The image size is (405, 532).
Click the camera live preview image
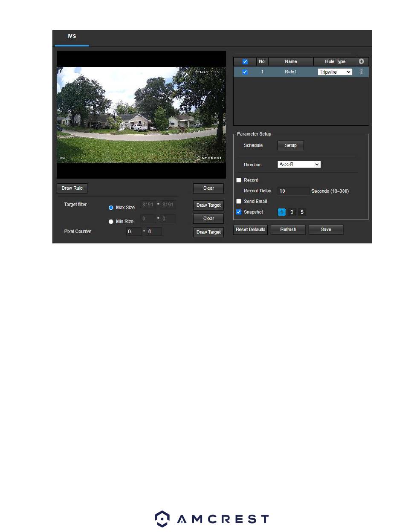pyautogui.click(x=141, y=115)
